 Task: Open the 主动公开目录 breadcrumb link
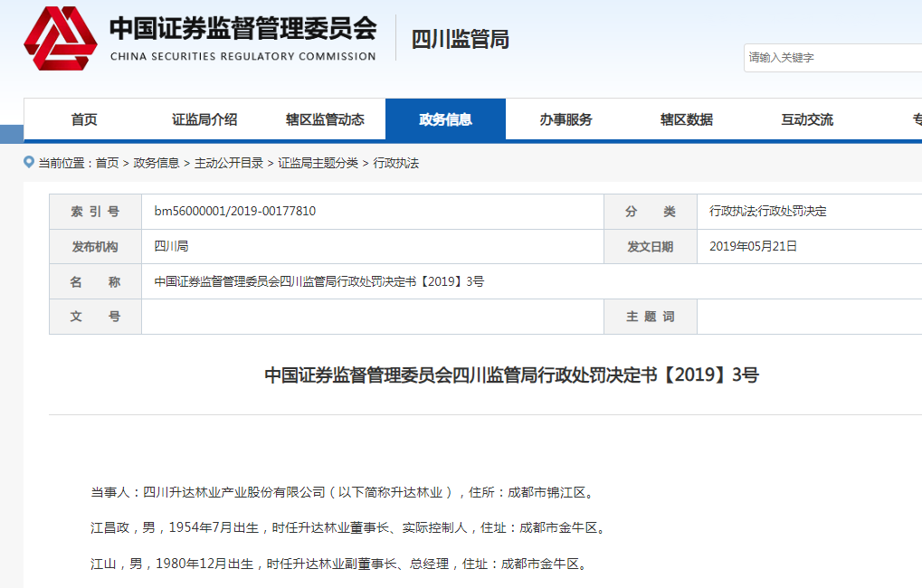coord(229,163)
